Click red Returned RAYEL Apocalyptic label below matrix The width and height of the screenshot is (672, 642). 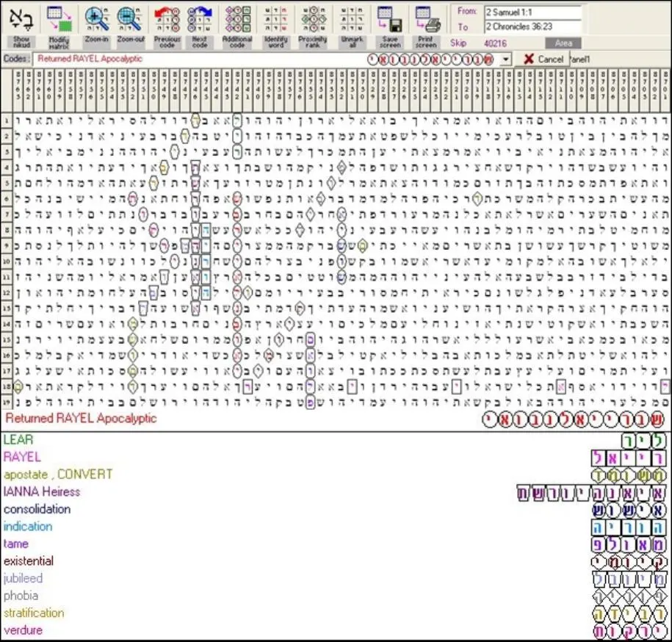click(x=81, y=418)
